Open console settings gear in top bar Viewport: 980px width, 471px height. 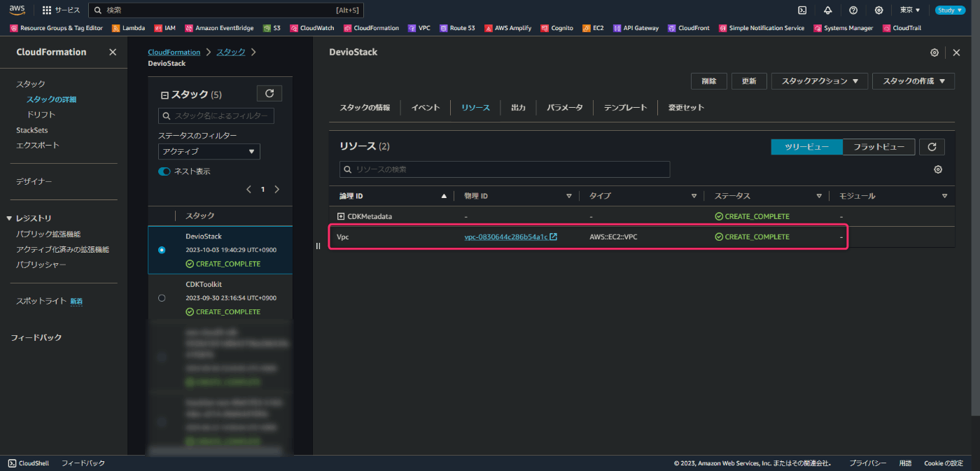tap(878, 10)
